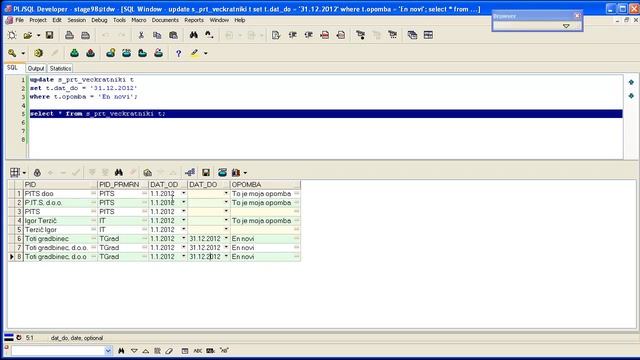The width and height of the screenshot is (640, 360).
Task: Open Help with the question mark icon
Action: coord(178,53)
